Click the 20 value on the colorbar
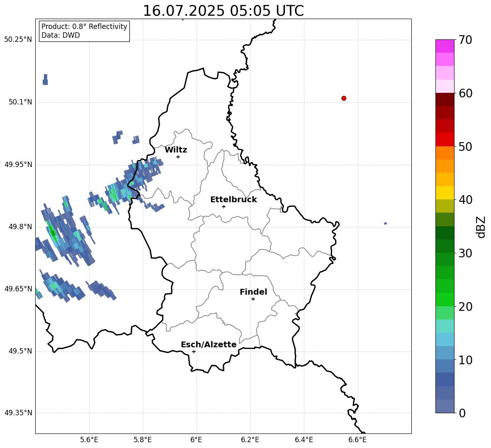 click(x=465, y=307)
